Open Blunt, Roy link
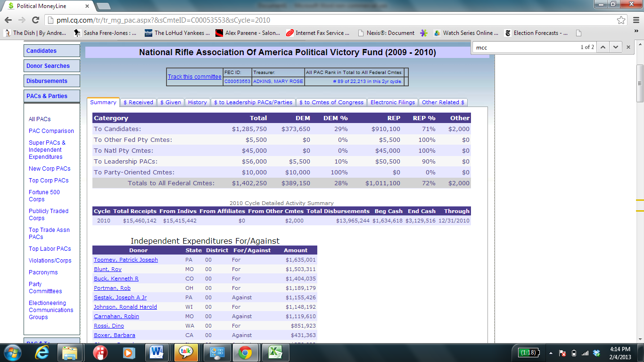The image size is (644, 362). (x=107, y=269)
